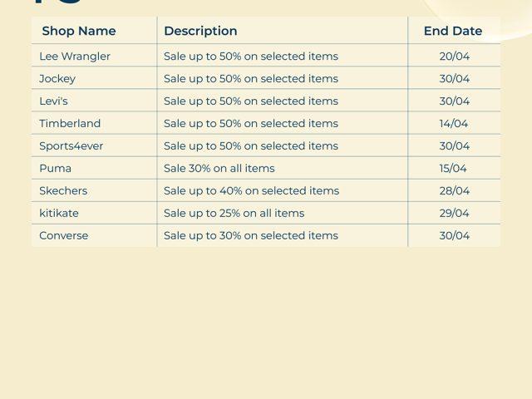Select the Lee Wrangler shop name cell

click(x=75, y=57)
